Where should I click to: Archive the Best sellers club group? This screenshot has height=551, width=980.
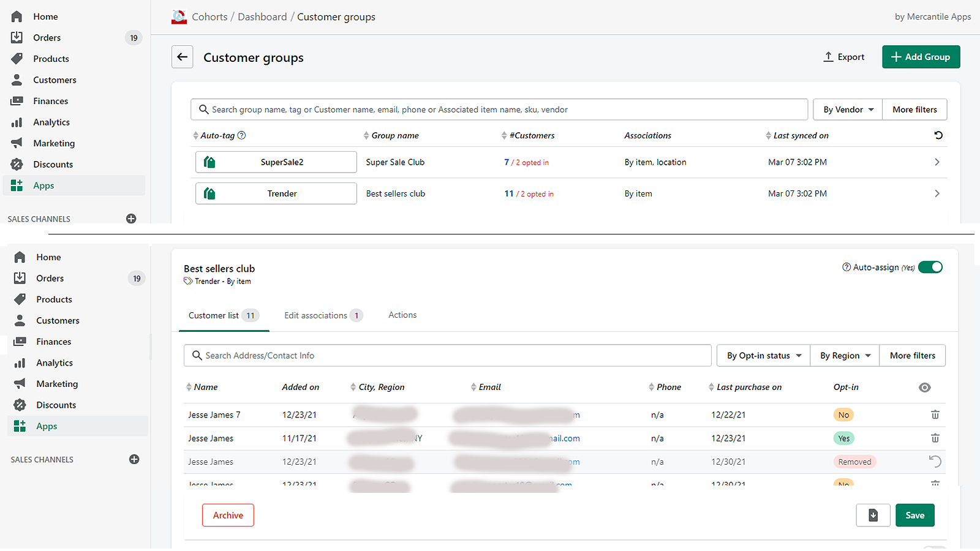tap(227, 515)
